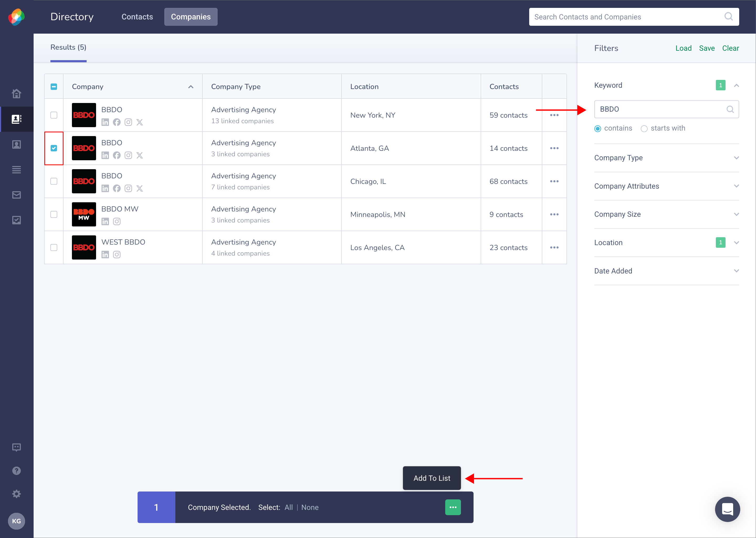
Task: Open Facebook for BBDO New York
Action: pos(117,122)
